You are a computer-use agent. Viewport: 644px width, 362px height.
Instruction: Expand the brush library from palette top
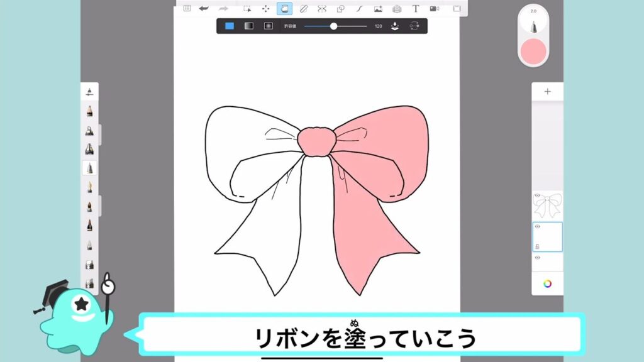(89, 92)
